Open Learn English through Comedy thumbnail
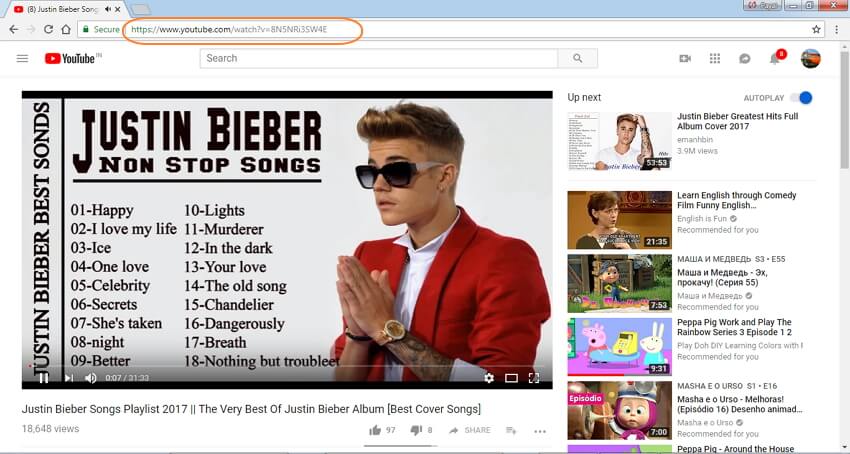The width and height of the screenshot is (850, 454). (x=620, y=220)
